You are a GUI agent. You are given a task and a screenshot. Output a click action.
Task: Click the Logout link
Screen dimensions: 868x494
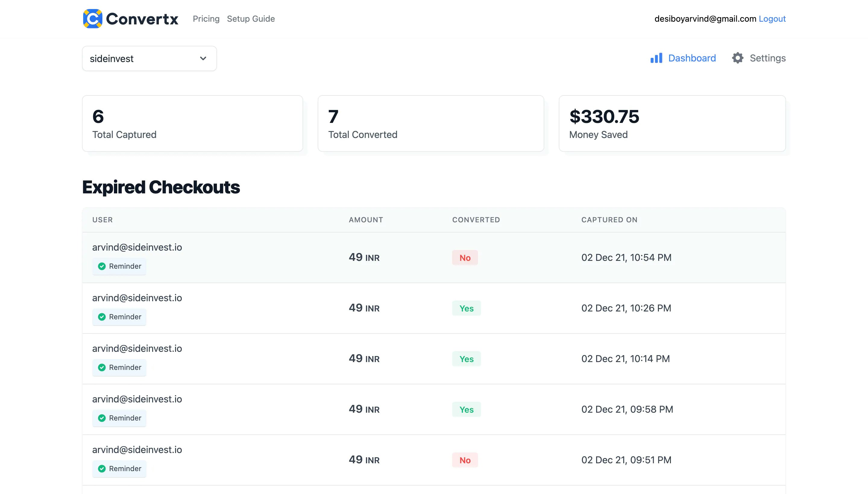(x=772, y=19)
